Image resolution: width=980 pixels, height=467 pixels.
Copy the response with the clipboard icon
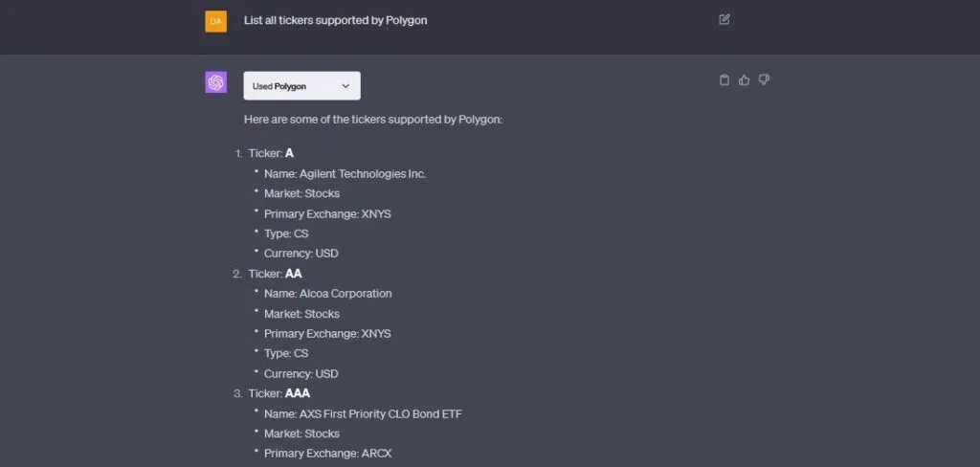tap(724, 80)
